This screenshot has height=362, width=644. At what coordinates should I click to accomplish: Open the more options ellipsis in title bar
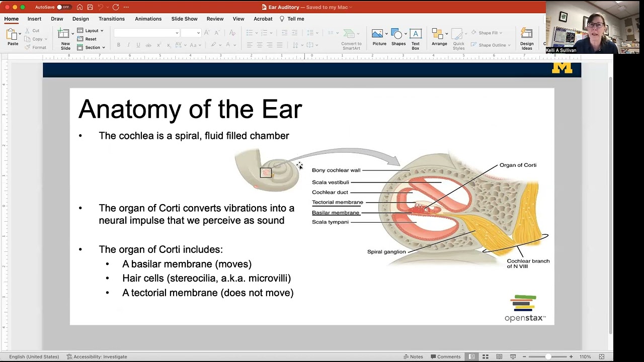tap(126, 7)
